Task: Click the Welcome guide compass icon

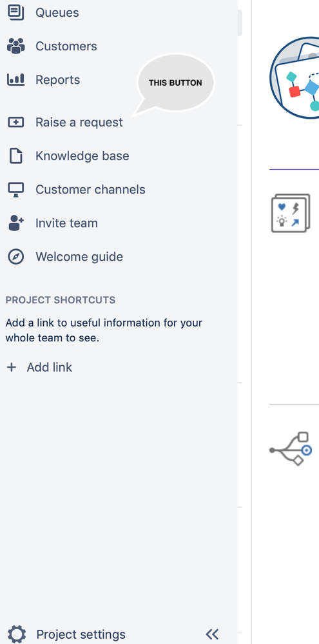Action: click(x=15, y=257)
